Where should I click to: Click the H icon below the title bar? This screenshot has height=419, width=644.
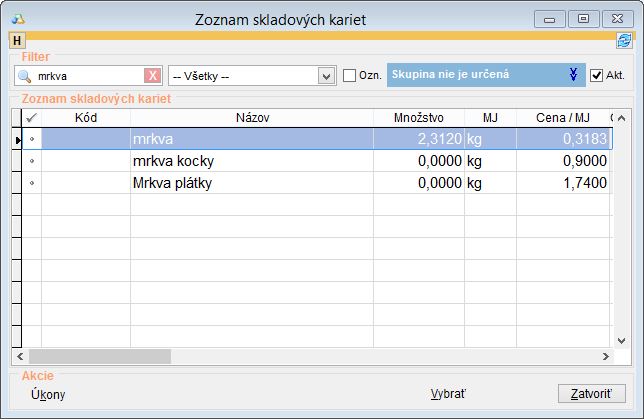tap(17, 40)
